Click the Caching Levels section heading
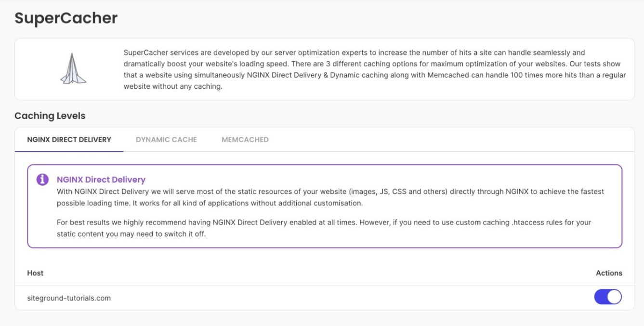Screen dimensions: 644x326 tap(50, 116)
